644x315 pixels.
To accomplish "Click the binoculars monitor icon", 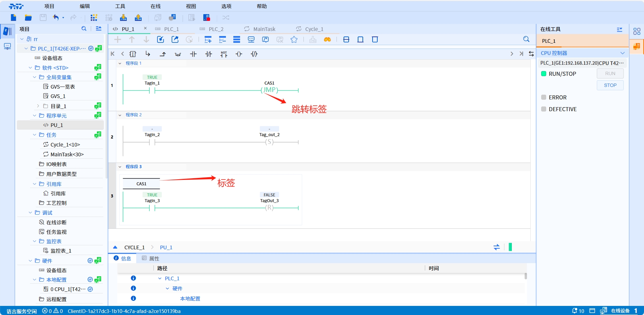I will click(327, 40).
